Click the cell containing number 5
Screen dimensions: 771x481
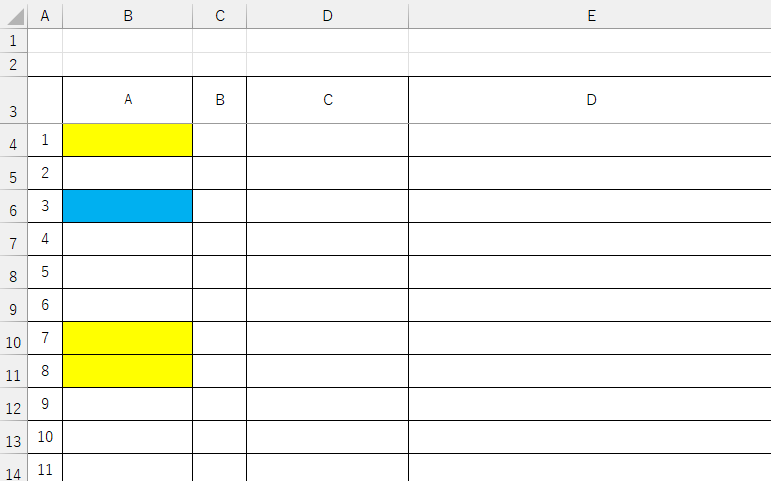click(x=45, y=272)
